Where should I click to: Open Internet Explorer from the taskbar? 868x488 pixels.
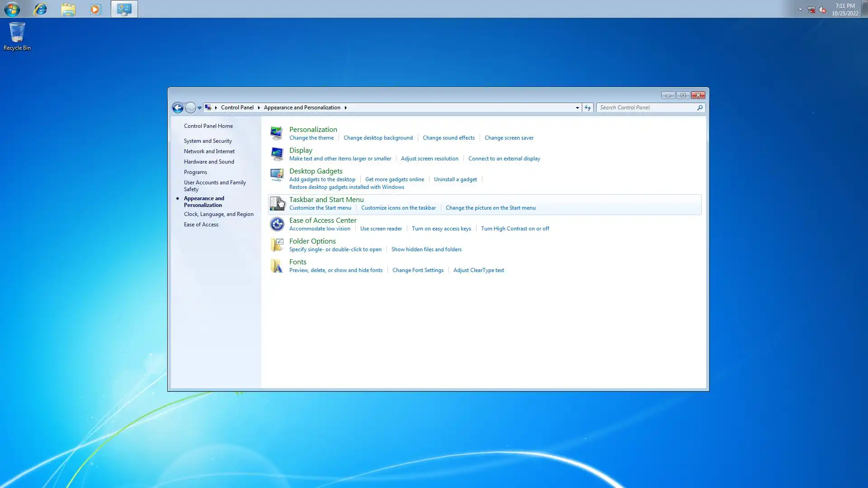[x=41, y=9]
